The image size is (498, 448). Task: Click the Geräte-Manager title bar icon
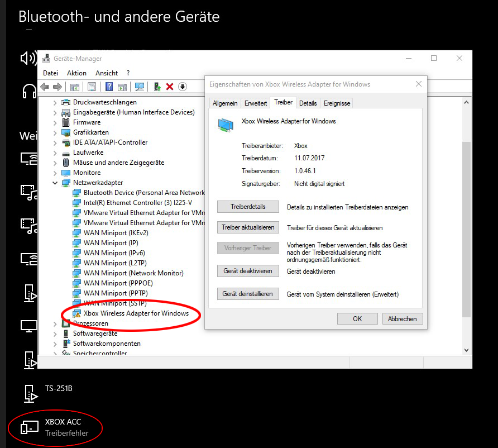[46, 58]
